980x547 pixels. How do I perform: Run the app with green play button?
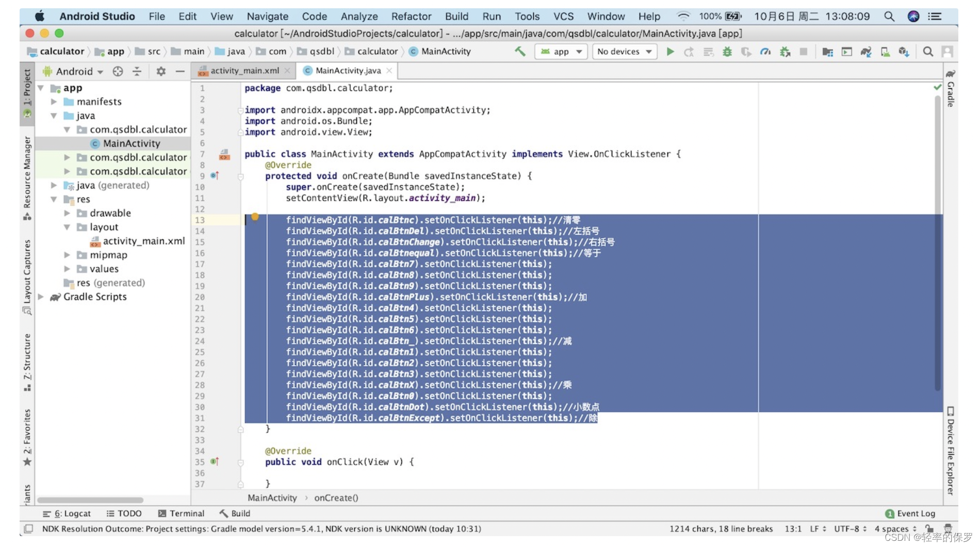click(670, 52)
